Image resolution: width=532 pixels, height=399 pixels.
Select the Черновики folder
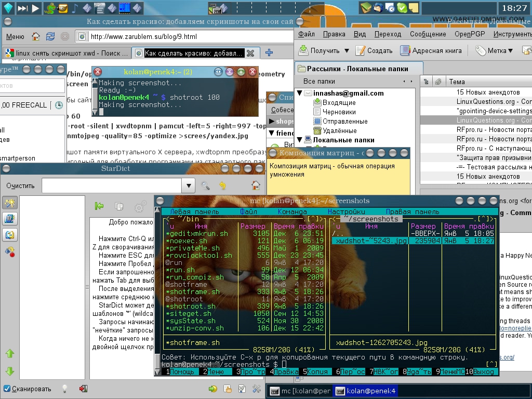[x=335, y=112]
